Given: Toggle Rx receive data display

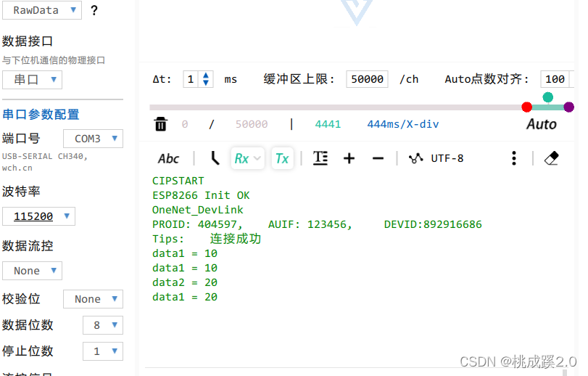Looking at the screenshot, I should (x=241, y=158).
